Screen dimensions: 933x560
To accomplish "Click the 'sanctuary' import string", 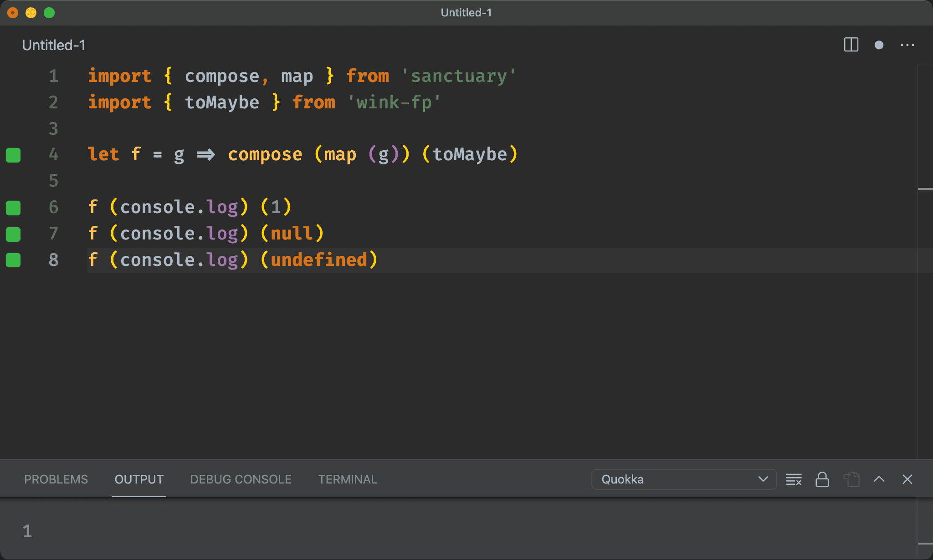I will [459, 76].
